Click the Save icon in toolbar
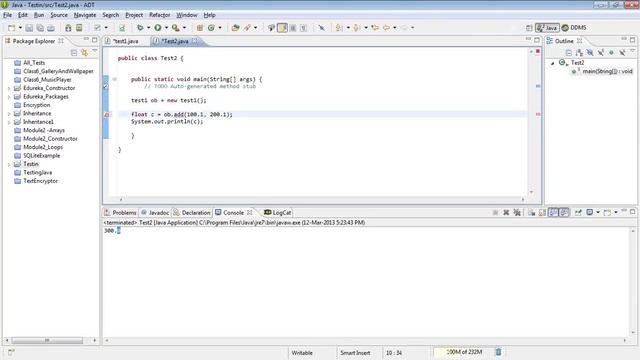640x360 pixels. click(x=29, y=28)
